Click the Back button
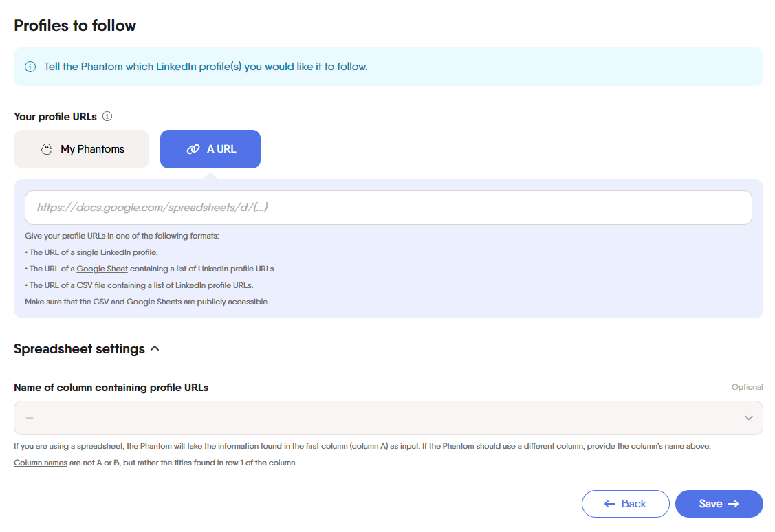Image resolution: width=775 pixels, height=532 pixels. pyautogui.click(x=626, y=504)
